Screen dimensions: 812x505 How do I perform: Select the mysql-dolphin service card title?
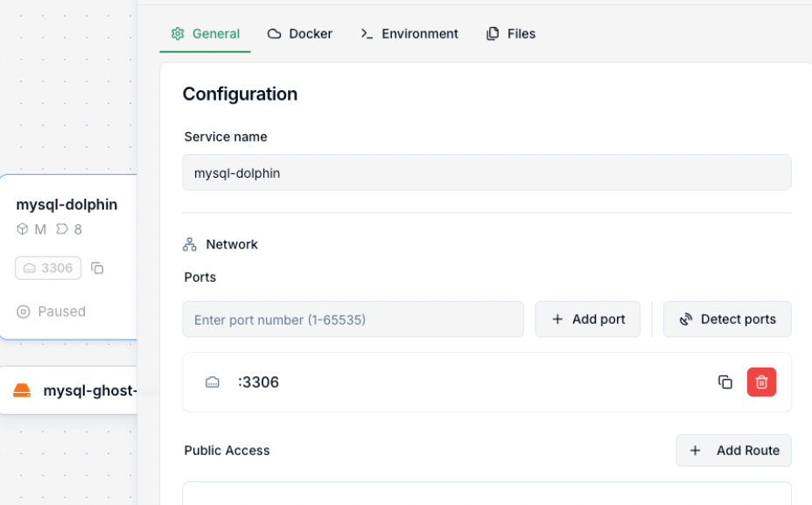66,205
